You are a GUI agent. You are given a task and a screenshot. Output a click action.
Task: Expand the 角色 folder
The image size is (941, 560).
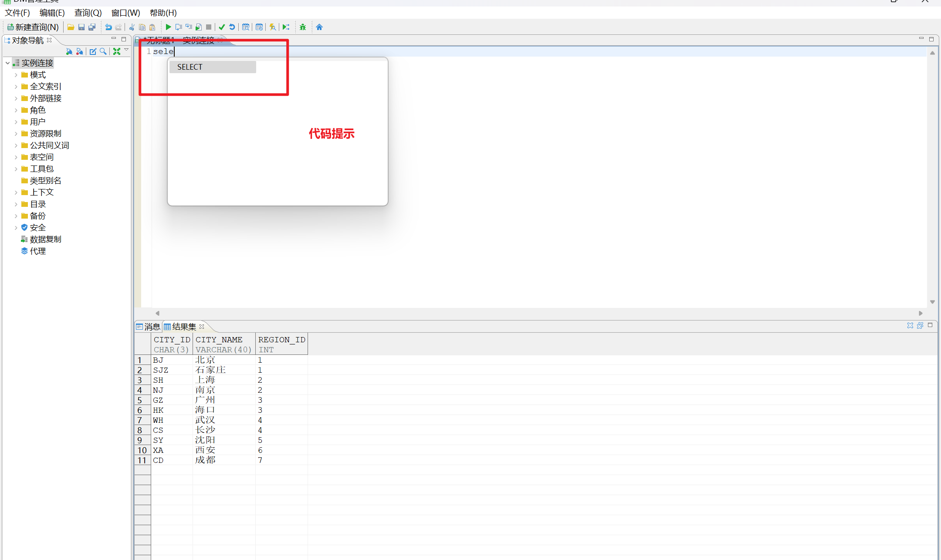click(x=16, y=110)
